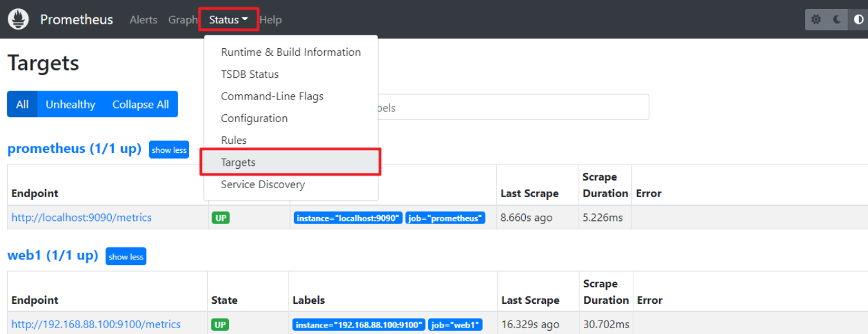Focus the filter by labels search field
Viewport: 868px width, 334px height.
coord(513,107)
